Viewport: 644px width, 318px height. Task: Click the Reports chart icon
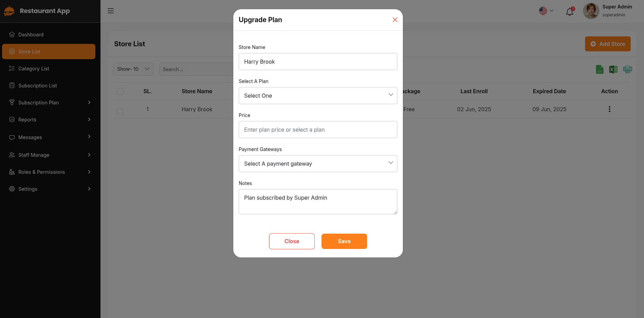click(x=12, y=119)
